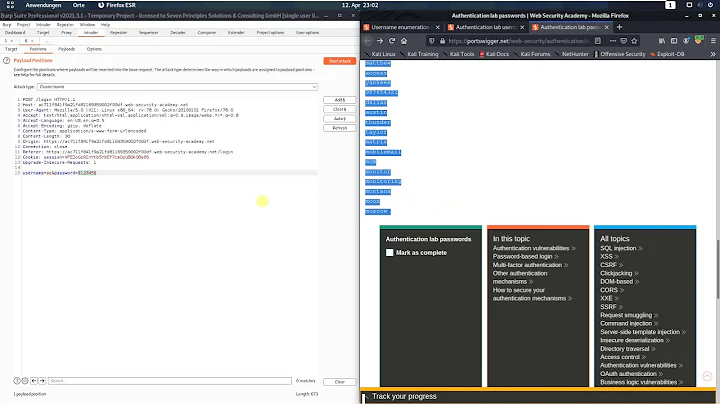Open the Firefox home page

pyautogui.click(x=404, y=41)
